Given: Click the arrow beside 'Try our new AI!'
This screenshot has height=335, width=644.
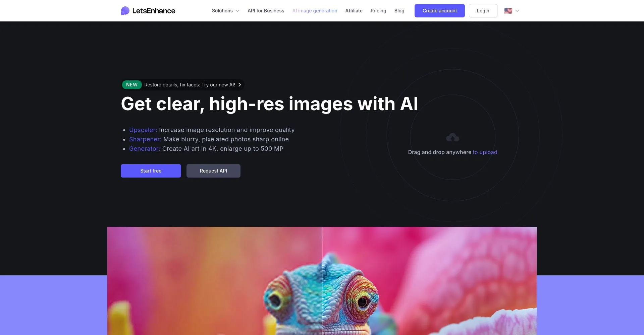Looking at the screenshot, I should (239, 85).
